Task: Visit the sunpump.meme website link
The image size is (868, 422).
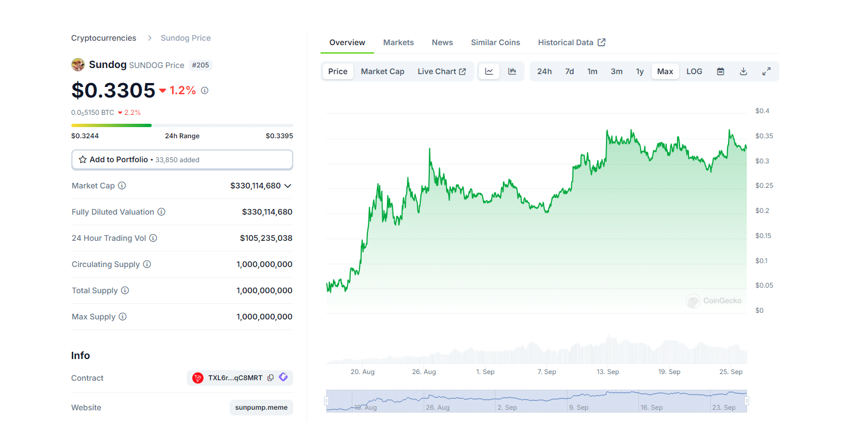Action: point(261,408)
